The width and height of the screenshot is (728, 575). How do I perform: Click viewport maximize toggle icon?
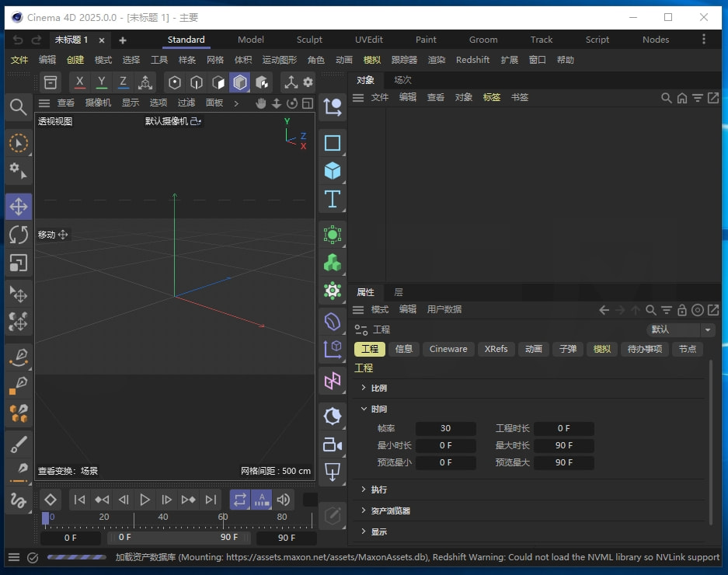point(308,103)
